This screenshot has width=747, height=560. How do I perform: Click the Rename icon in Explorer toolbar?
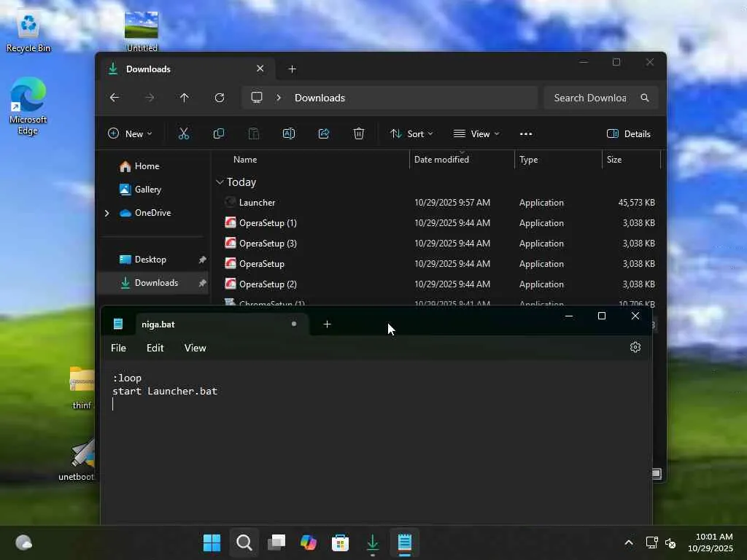pyautogui.click(x=289, y=134)
